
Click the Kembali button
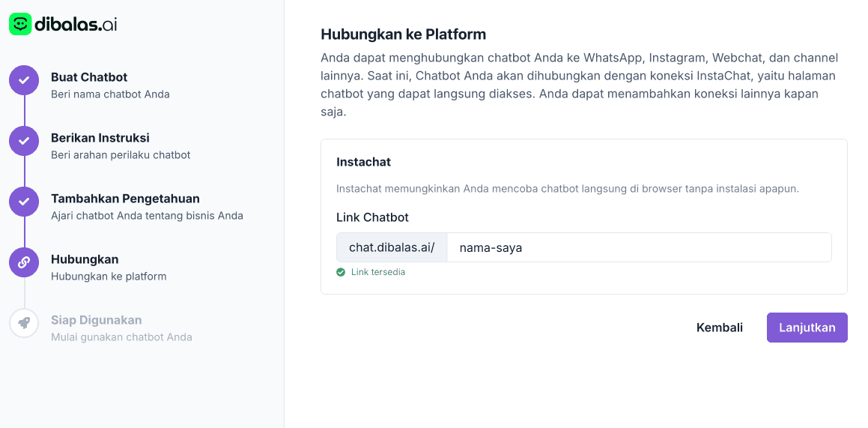tap(720, 328)
